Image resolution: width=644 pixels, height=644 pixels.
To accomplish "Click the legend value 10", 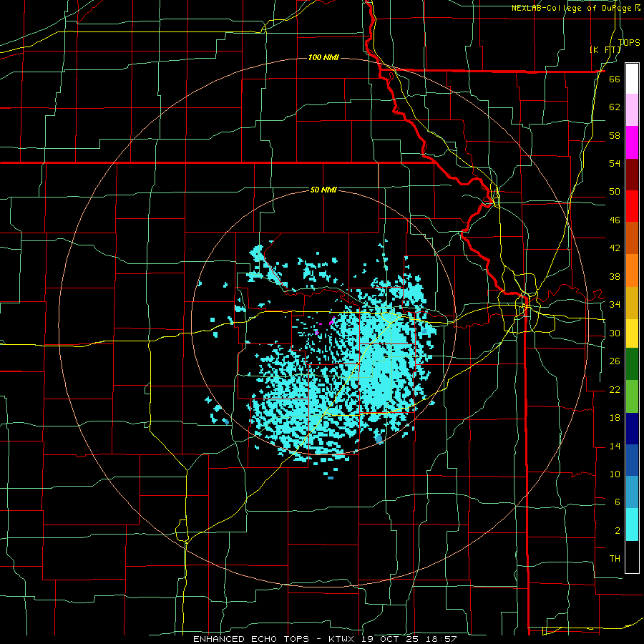I will tap(615, 474).
